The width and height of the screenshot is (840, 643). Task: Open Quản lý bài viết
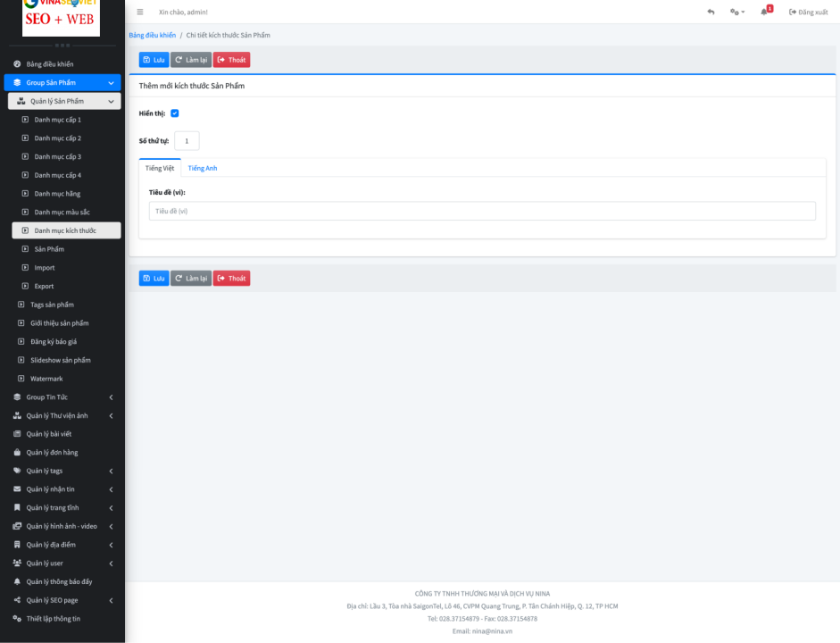click(62, 434)
